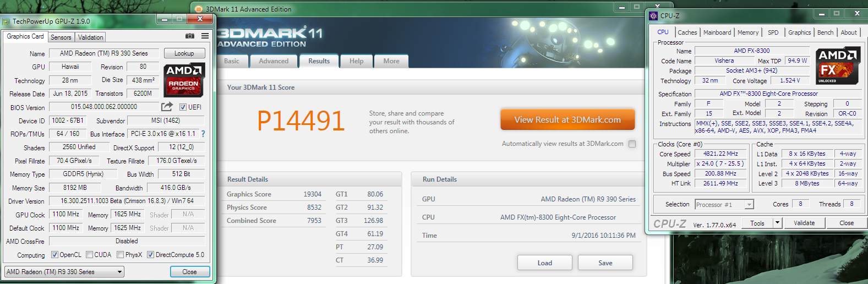Click the Multiplier value x 24.0

[720, 163]
